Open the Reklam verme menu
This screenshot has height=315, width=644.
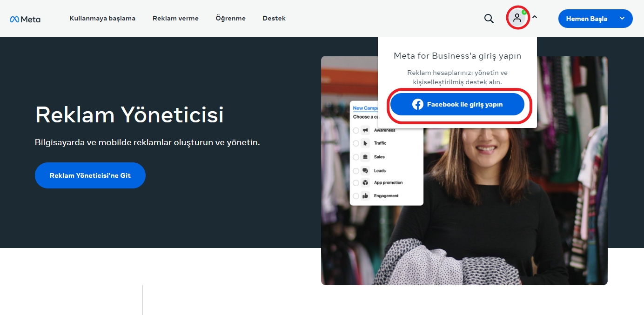click(175, 19)
